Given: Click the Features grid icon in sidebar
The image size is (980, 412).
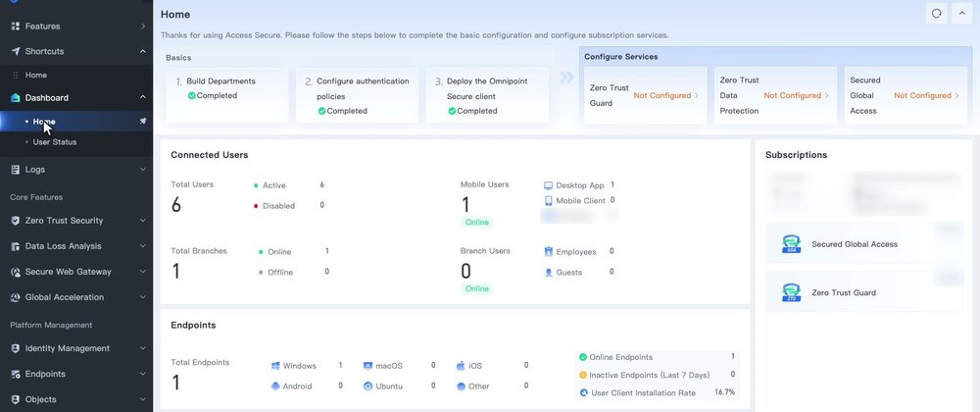Looking at the screenshot, I should point(16,26).
